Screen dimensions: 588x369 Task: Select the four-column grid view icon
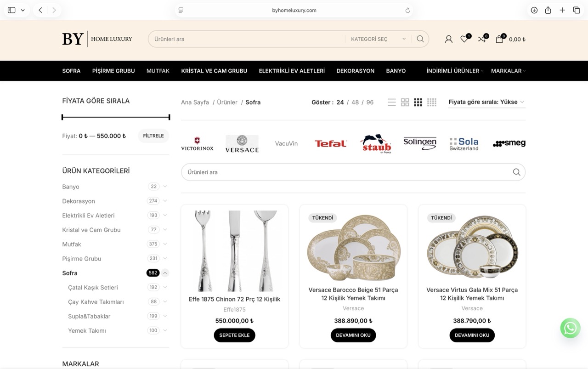coord(431,102)
